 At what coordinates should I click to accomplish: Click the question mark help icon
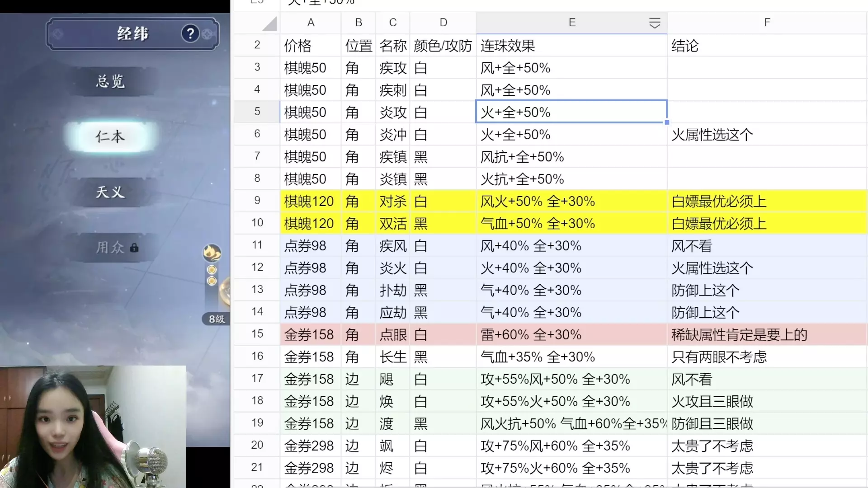coord(190,33)
